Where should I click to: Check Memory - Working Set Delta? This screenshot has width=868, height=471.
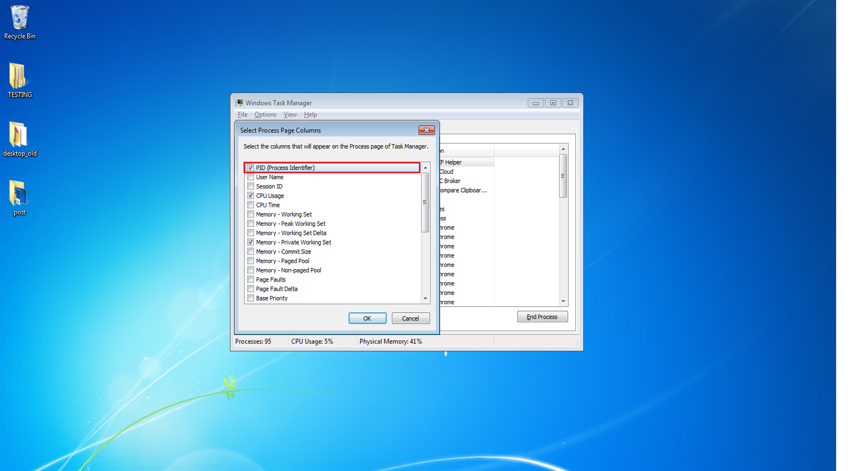(251, 233)
